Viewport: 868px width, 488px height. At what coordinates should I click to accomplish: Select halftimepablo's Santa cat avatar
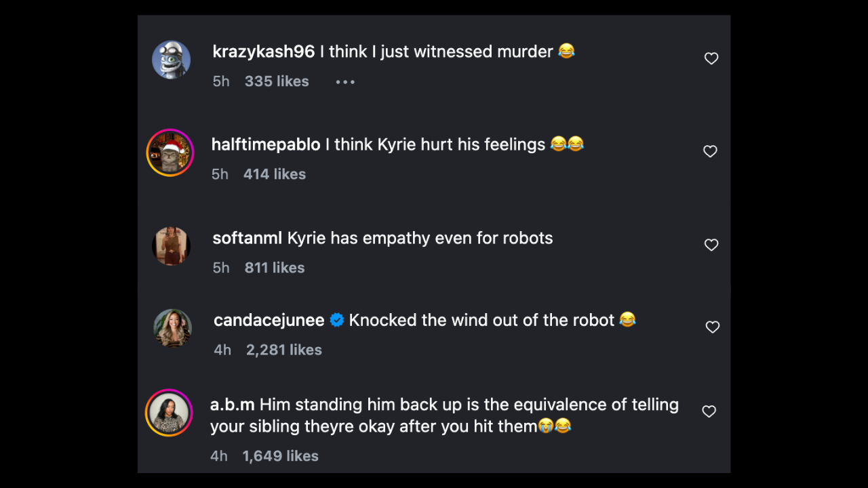click(170, 152)
